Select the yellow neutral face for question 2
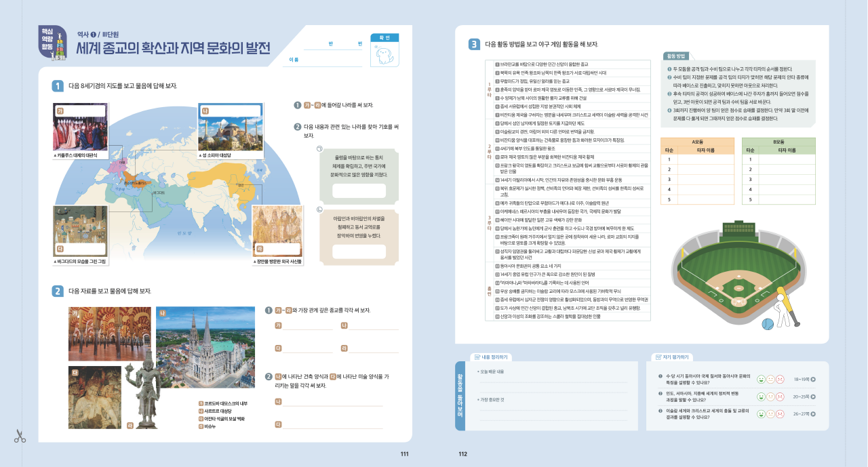868x467 pixels. pyautogui.click(x=770, y=397)
